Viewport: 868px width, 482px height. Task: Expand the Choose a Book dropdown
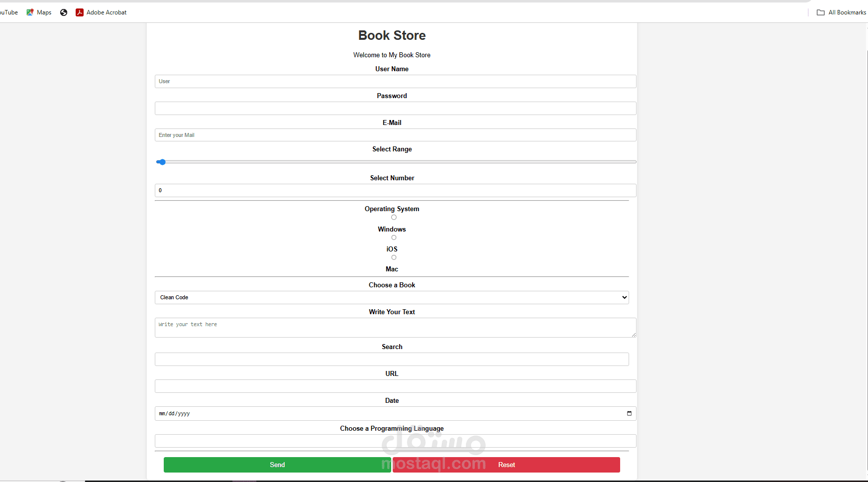pos(392,297)
